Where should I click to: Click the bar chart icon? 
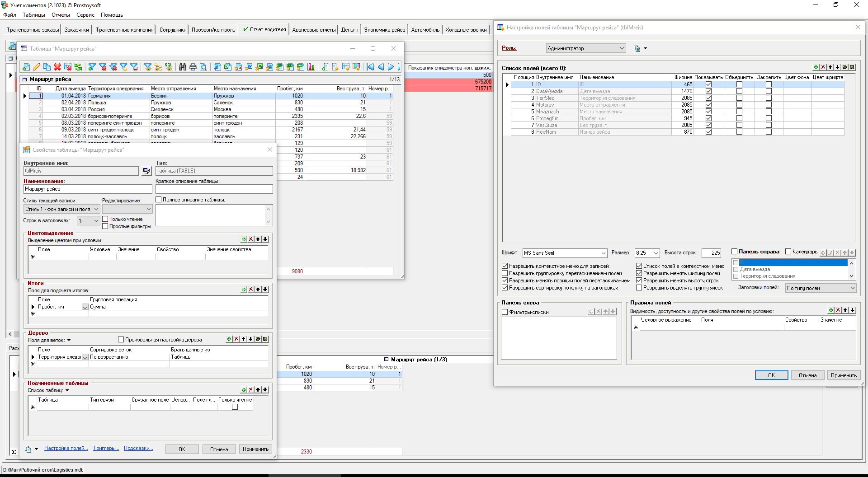click(311, 67)
